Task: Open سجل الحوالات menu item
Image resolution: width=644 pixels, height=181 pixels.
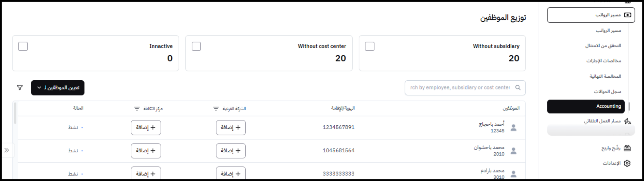Action: pos(607,91)
